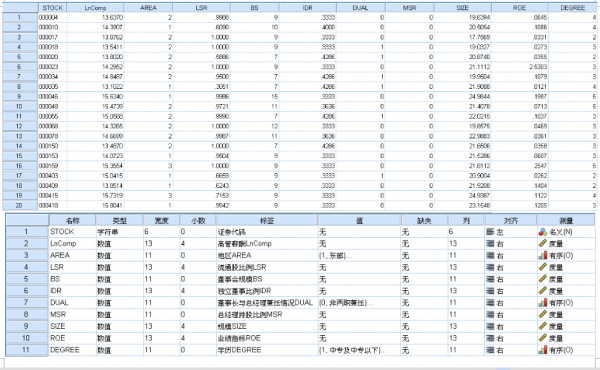Click the scale ruler icon for SIZE

[x=543, y=326]
